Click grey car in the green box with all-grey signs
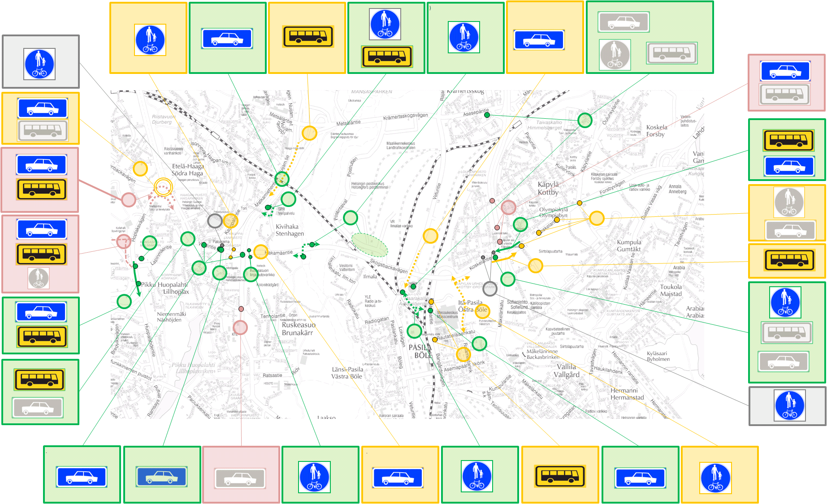This screenshot has width=827, height=504. pos(623,22)
